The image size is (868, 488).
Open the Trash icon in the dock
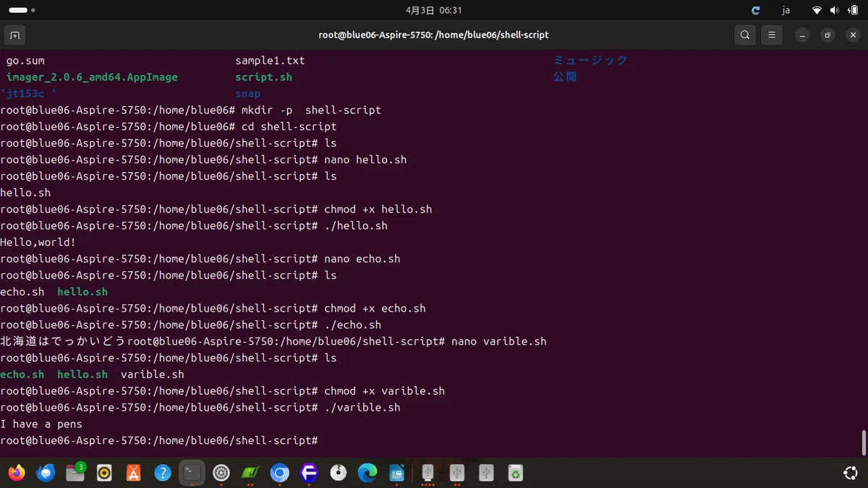[515, 473]
